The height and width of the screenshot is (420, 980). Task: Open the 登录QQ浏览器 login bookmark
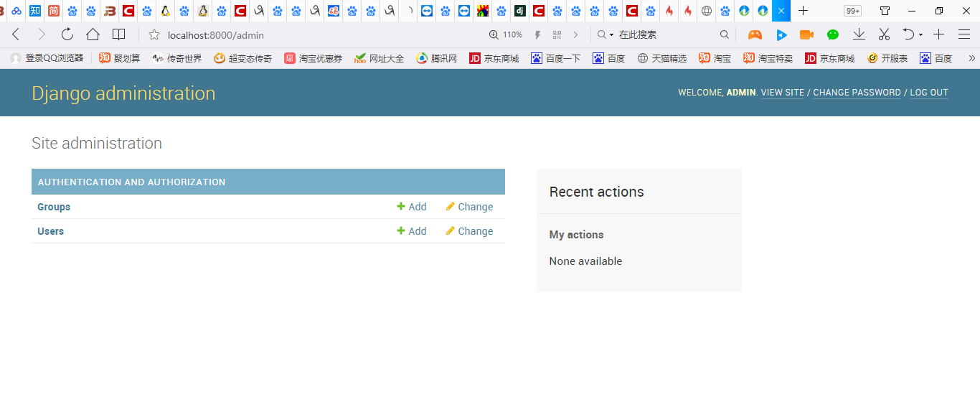point(47,58)
